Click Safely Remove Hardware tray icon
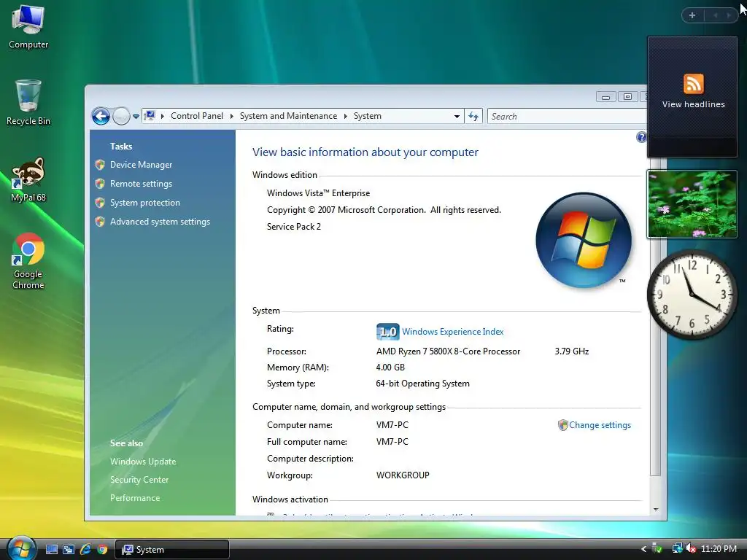Screen dimensions: 747x560 (657, 548)
